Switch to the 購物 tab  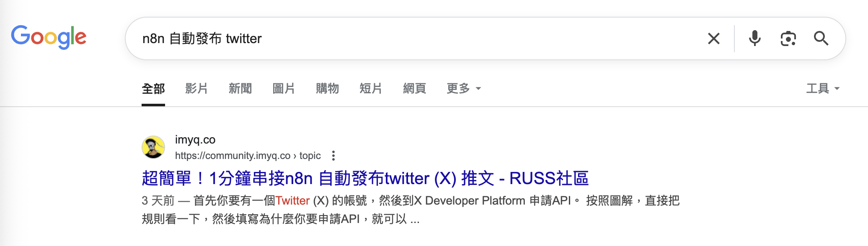[327, 89]
